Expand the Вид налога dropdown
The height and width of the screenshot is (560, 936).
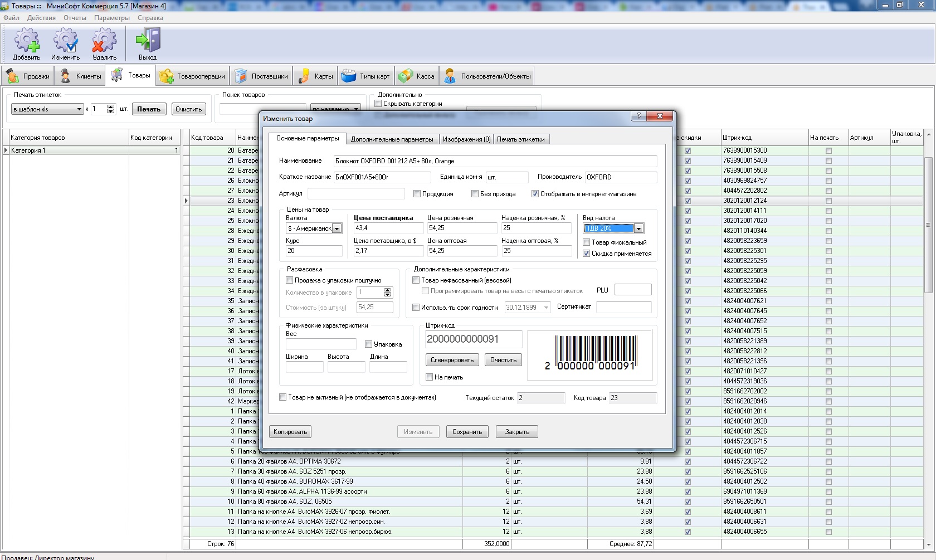pyautogui.click(x=638, y=228)
